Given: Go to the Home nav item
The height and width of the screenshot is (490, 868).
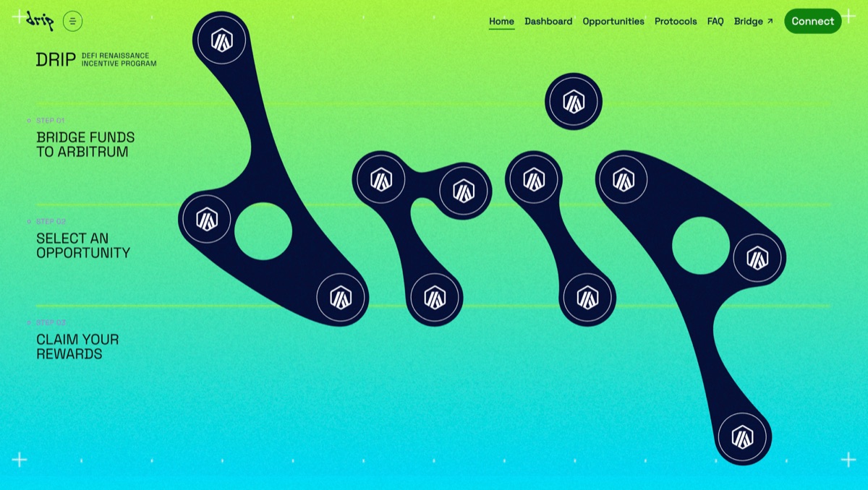Looking at the screenshot, I should 501,21.
